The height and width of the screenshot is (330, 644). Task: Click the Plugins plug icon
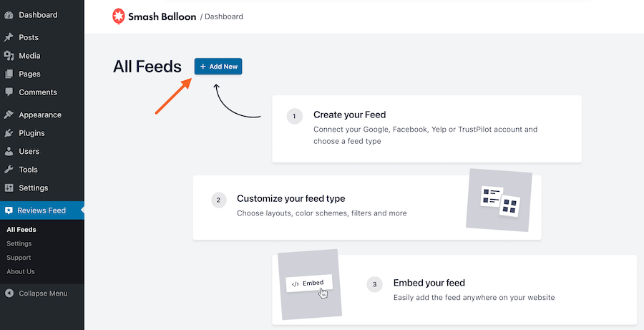(9, 133)
